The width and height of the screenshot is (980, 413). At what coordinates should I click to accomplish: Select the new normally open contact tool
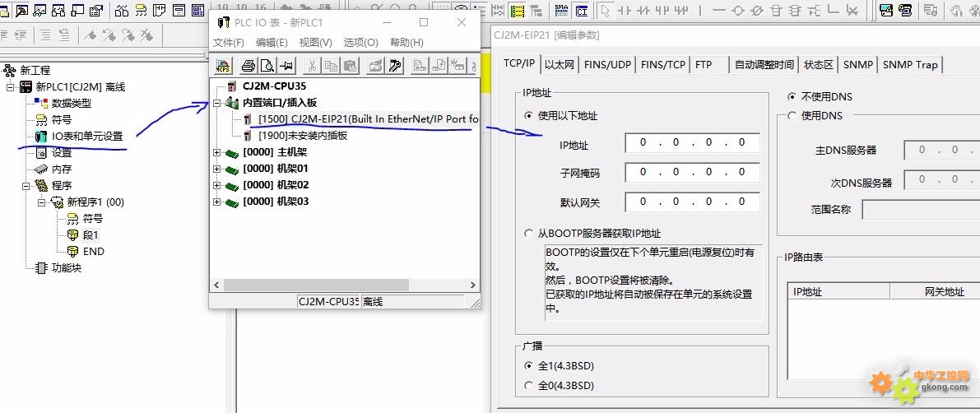(624, 11)
